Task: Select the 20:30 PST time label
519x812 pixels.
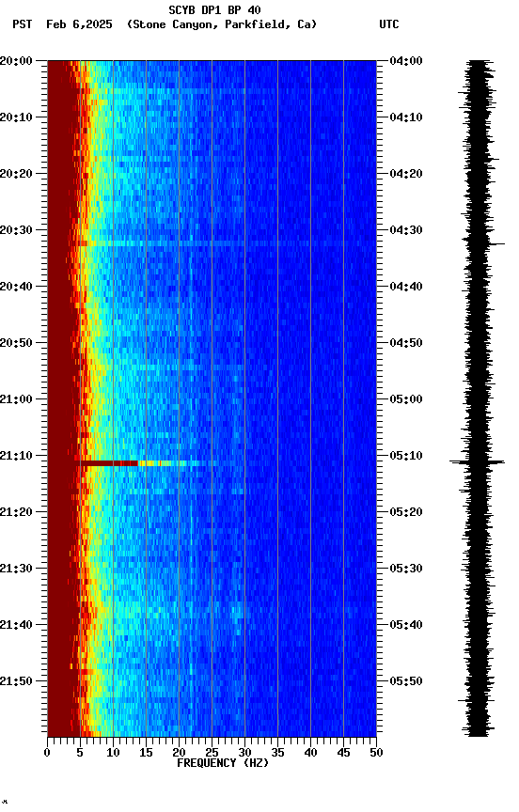Action: click(16, 230)
